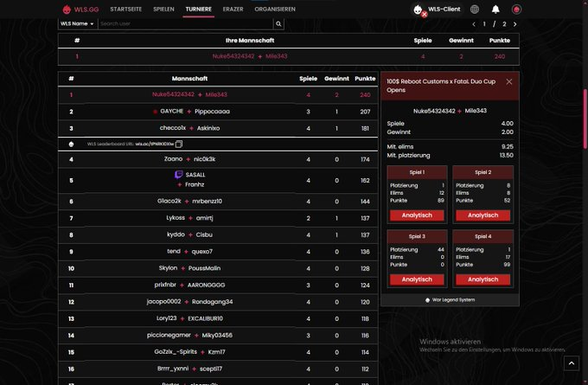Select the SASALL + Franhz team row
The height and width of the screenshot is (385, 588).
coord(218,181)
